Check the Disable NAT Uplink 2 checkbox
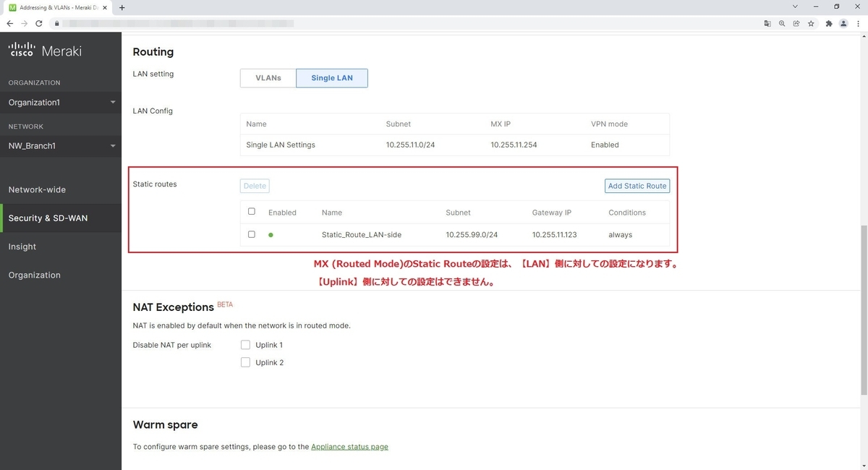 coord(245,362)
